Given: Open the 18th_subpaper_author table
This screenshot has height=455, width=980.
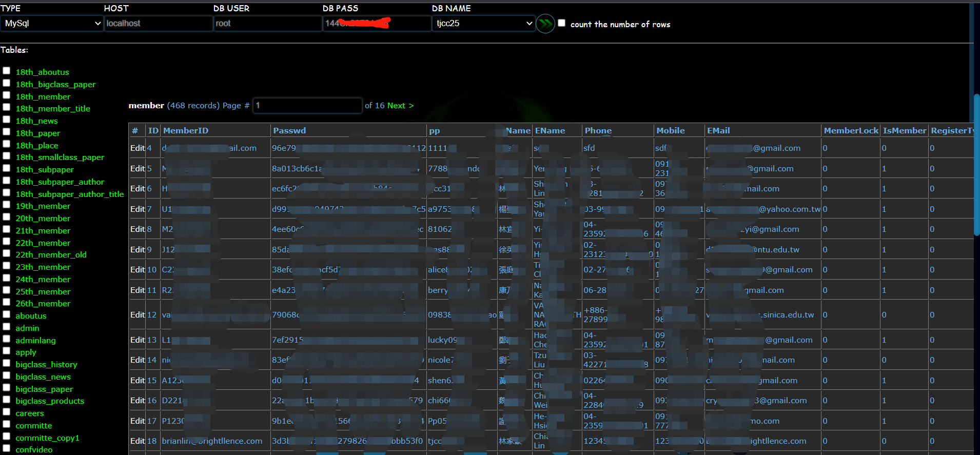Looking at the screenshot, I should click(60, 182).
